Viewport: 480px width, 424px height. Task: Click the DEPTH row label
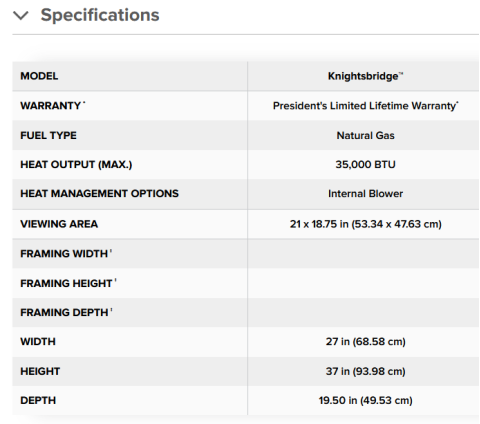38,400
